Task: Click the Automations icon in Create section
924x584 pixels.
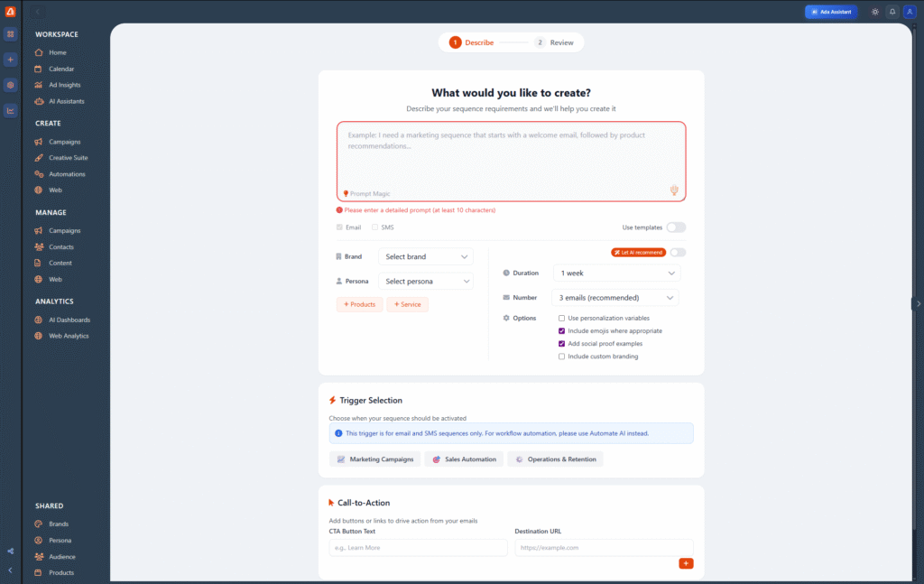Action: point(39,174)
